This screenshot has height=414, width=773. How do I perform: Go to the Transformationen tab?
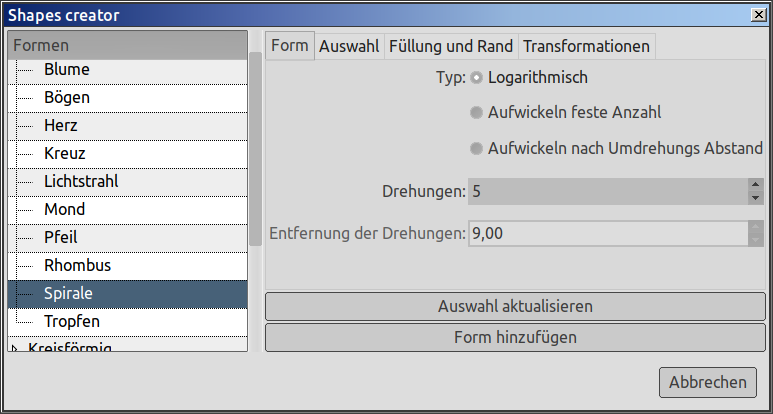[586, 46]
